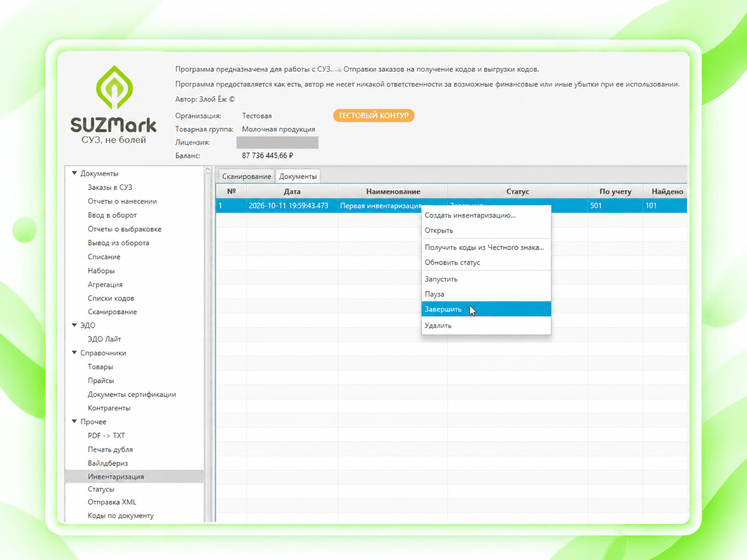Choose Завершить in the context menu
This screenshot has height=560, width=747.
click(x=486, y=309)
